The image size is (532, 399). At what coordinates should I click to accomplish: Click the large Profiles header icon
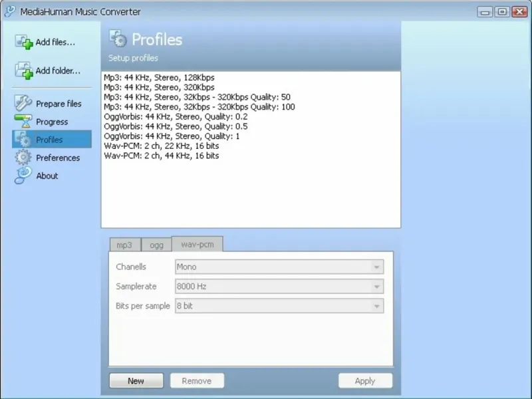118,39
